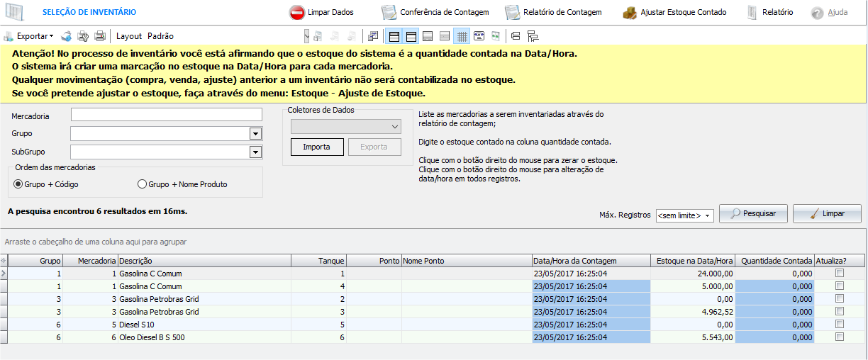Click the print setup icon, second after Exportar
This screenshot has width=868, height=360.
(83, 35)
